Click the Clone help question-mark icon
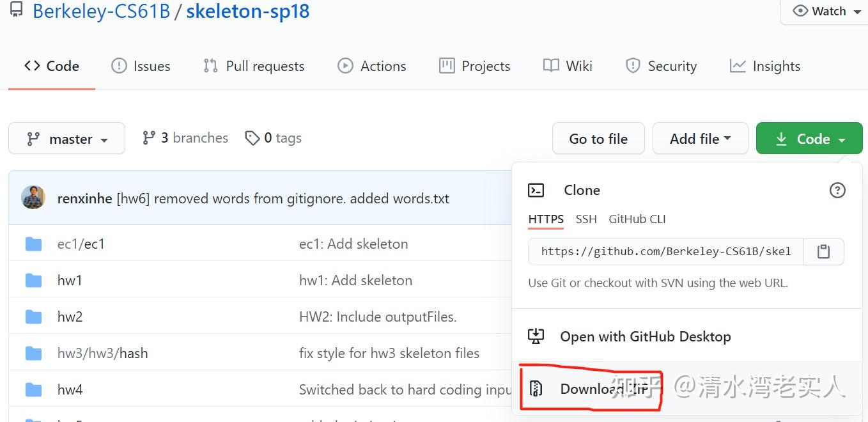 click(x=837, y=190)
